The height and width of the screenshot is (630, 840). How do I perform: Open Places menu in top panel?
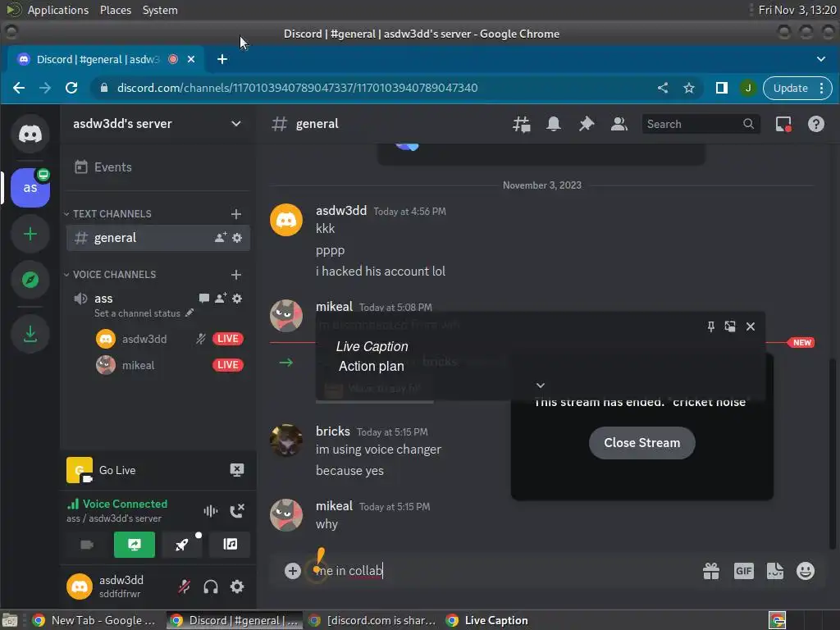coord(115,10)
